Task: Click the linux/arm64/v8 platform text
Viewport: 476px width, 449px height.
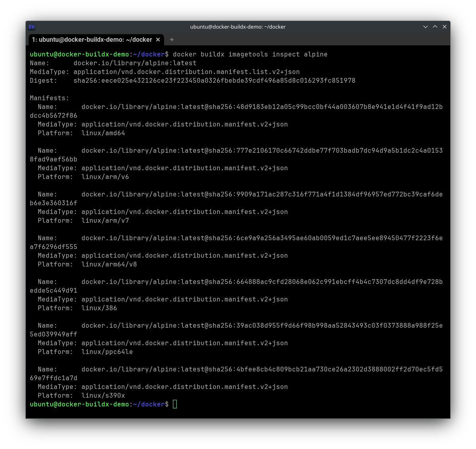Action: [109, 264]
